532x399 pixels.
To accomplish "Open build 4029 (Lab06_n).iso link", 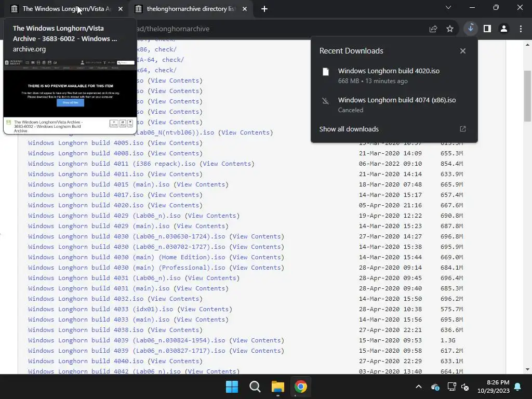I will (104, 216).
